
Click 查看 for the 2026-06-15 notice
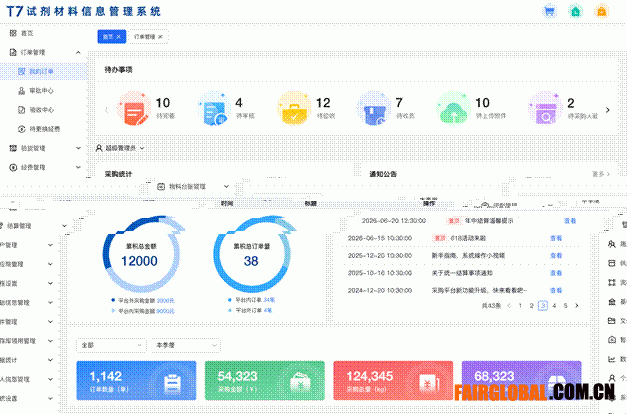tap(556, 238)
